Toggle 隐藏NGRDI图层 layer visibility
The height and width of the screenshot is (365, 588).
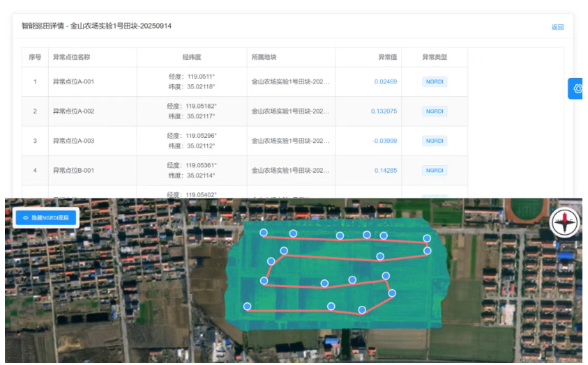[46, 218]
